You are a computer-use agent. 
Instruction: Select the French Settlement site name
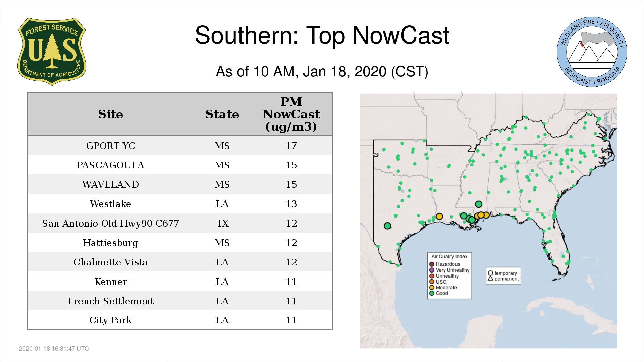point(111,301)
